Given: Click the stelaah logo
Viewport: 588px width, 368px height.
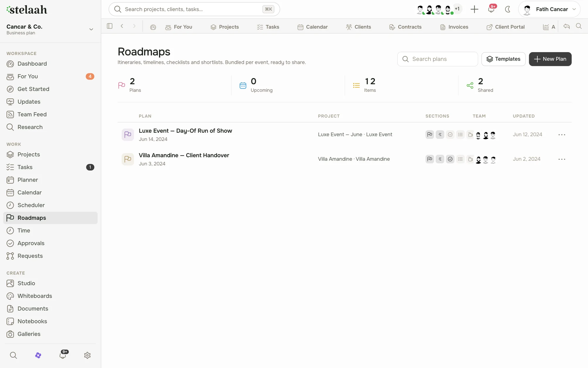Looking at the screenshot, I should [x=27, y=10].
